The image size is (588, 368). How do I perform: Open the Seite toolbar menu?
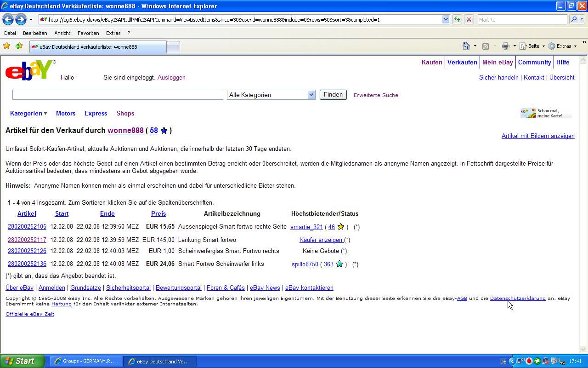click(532, 46)
